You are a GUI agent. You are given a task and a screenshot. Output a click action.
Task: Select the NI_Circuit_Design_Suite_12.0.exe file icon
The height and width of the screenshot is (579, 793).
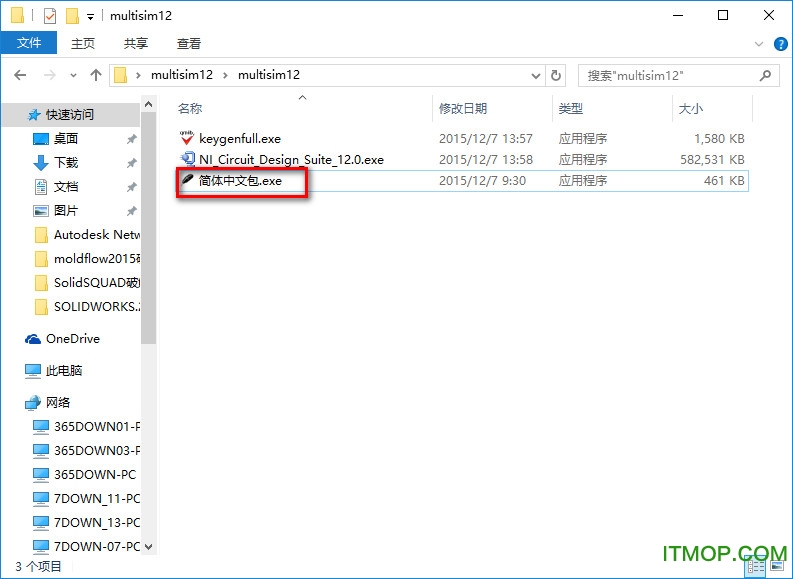(x=188, y=159)
